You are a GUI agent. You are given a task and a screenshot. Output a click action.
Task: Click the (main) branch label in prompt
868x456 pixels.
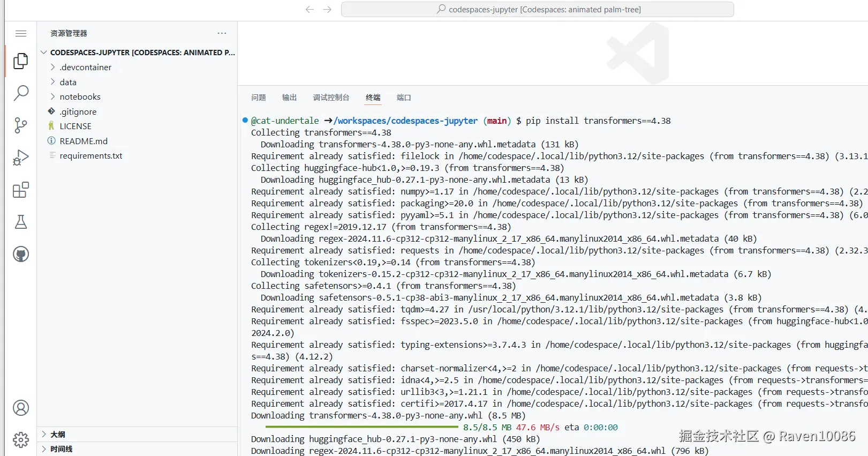tap(497, 121)
